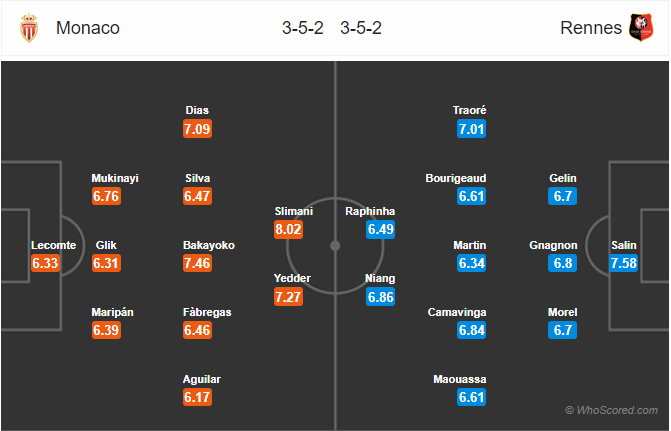Open the Rennes team name link
The width and height of the screenshot is (671, 431).
coord(591,28)
